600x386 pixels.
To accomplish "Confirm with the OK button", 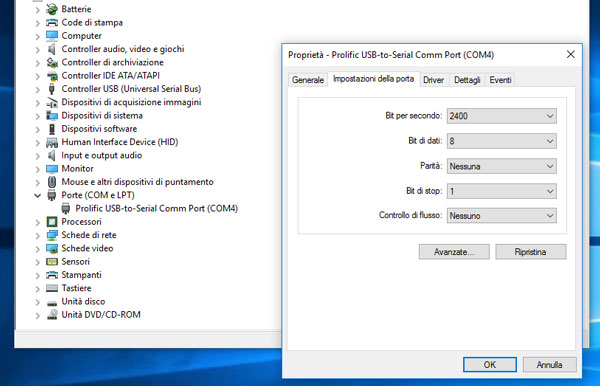I will pos(490,365).
